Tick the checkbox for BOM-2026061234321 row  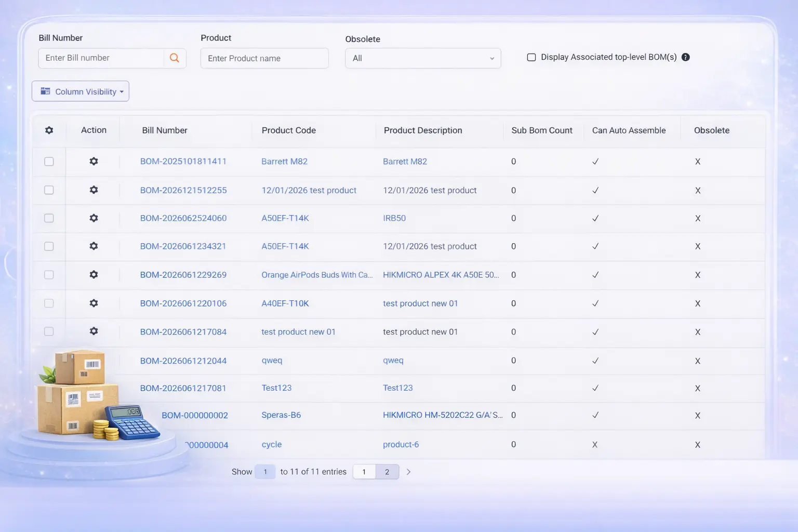pos(49,246)
